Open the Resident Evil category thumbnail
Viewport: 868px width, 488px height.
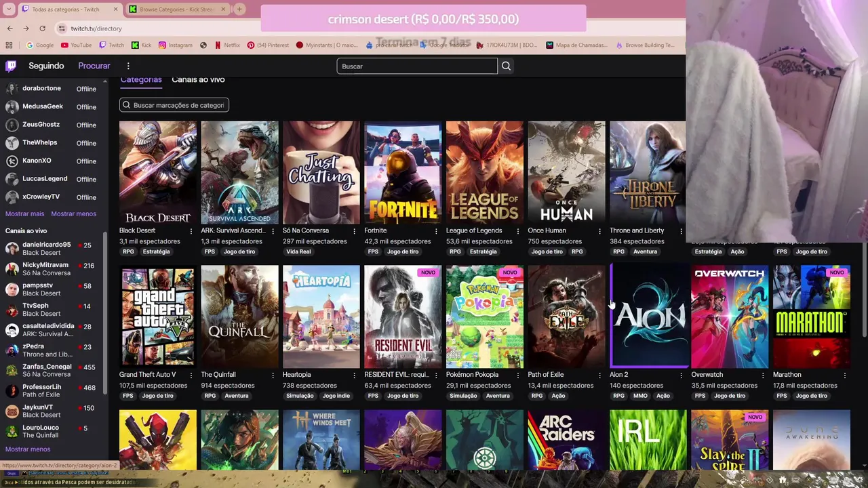[x=403, y=317]
